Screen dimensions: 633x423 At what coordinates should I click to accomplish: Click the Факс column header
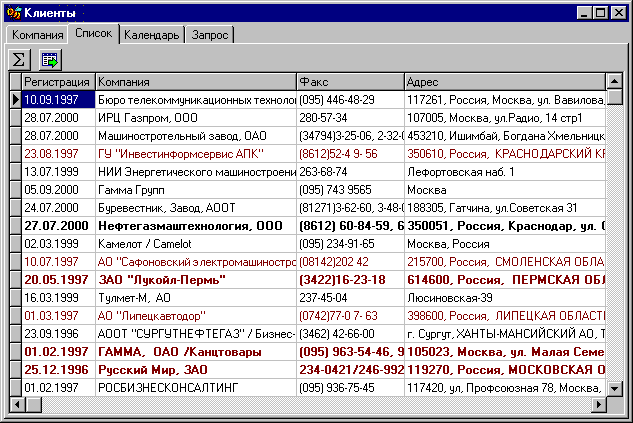tap(350, 82)
